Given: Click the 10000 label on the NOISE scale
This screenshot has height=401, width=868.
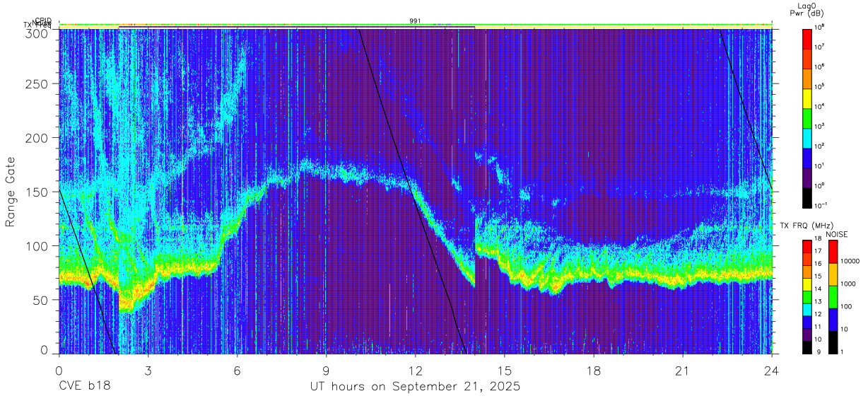Looking at the screenshot, I should coord(850,261).
